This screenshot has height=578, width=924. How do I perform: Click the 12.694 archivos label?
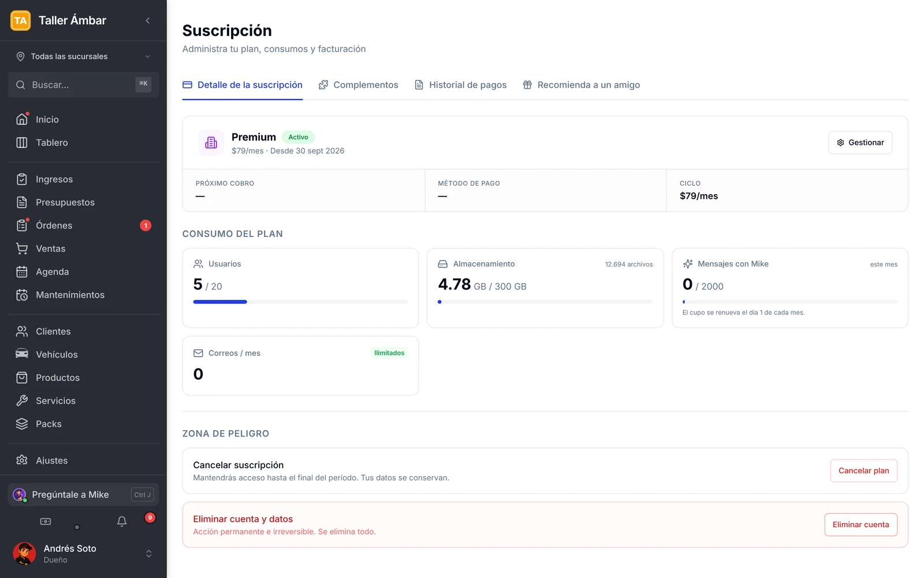click(x=629, y=264)
